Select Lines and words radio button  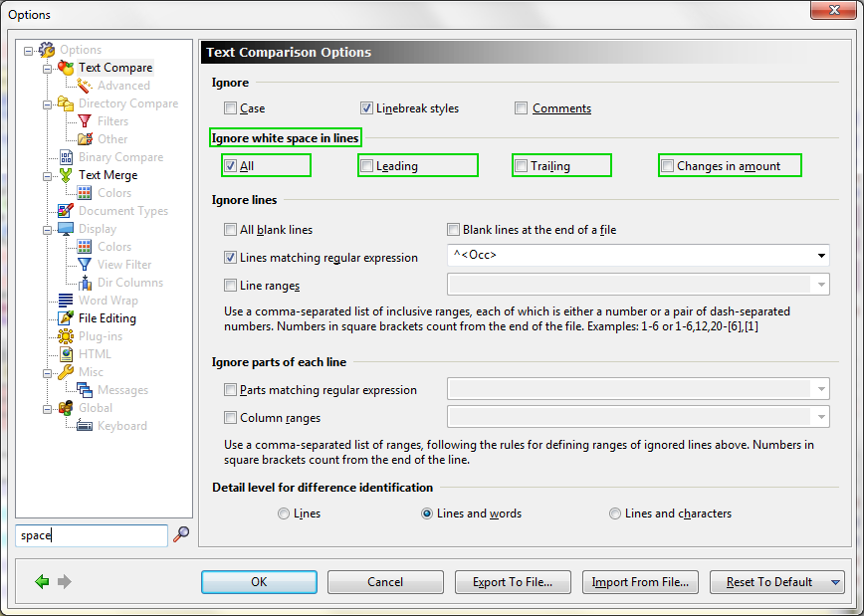pyautogui.click(x=426, y=513)
